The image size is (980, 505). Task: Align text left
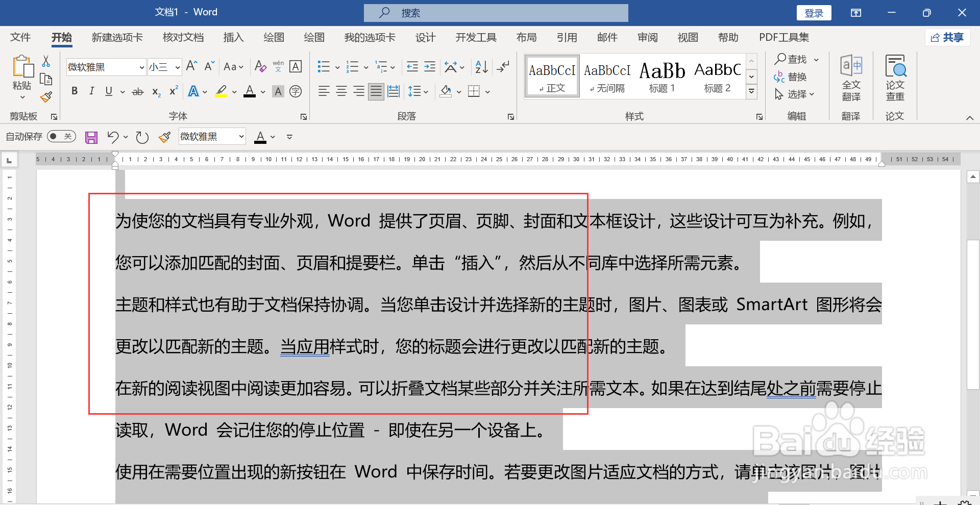tap(324, 91)
